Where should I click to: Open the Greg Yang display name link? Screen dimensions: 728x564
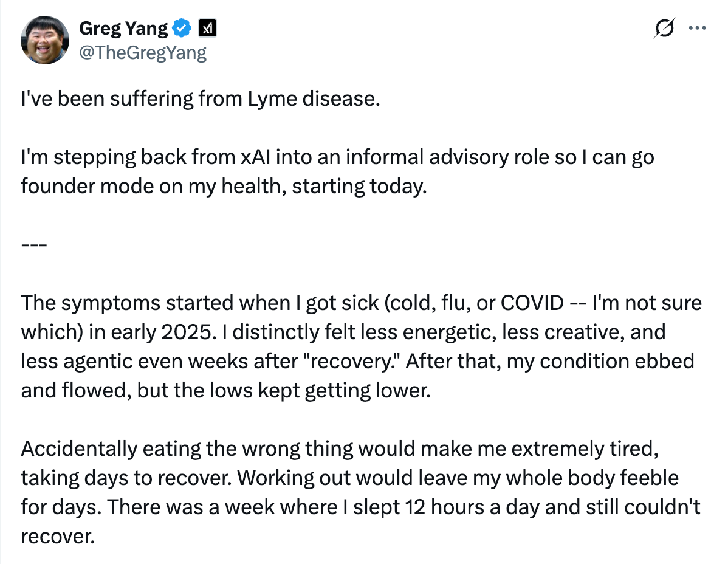coord(123,28)
